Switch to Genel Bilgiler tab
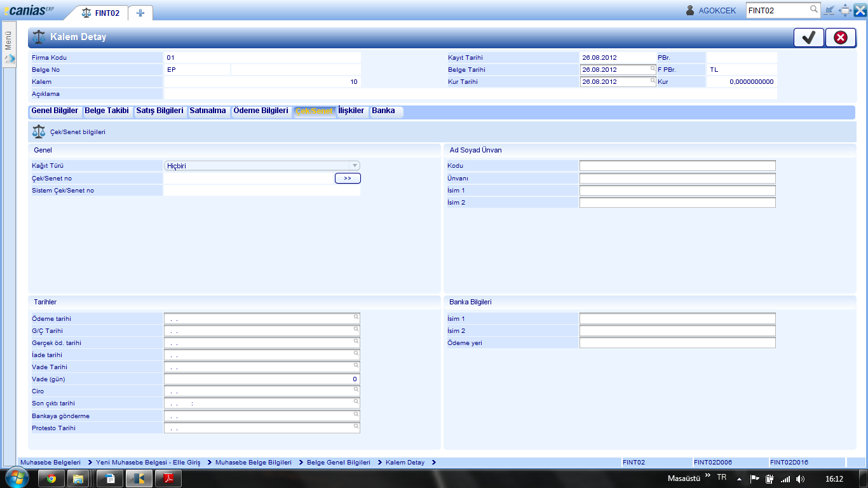 click(x=55, y=111)
